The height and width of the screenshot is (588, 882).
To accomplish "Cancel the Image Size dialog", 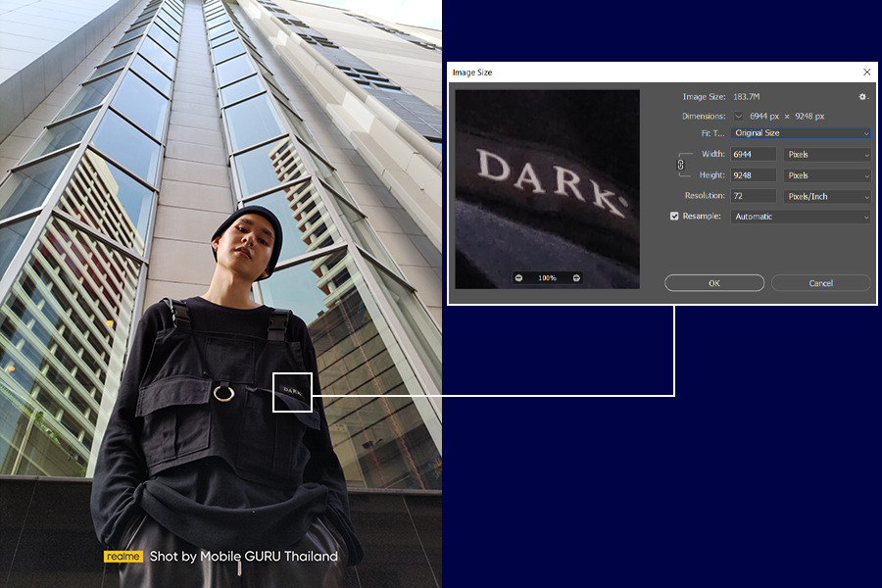I will pyautogui.click(x=820, y=283).
